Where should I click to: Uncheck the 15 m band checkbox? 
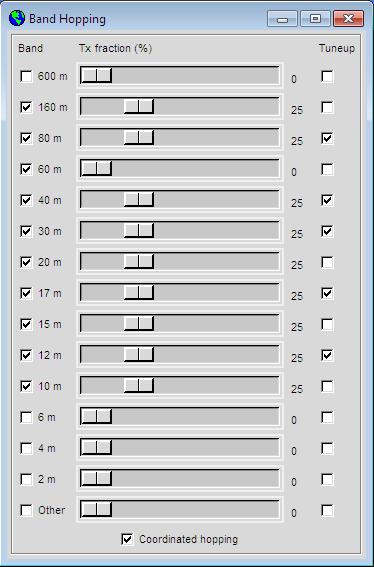(26, 324)
